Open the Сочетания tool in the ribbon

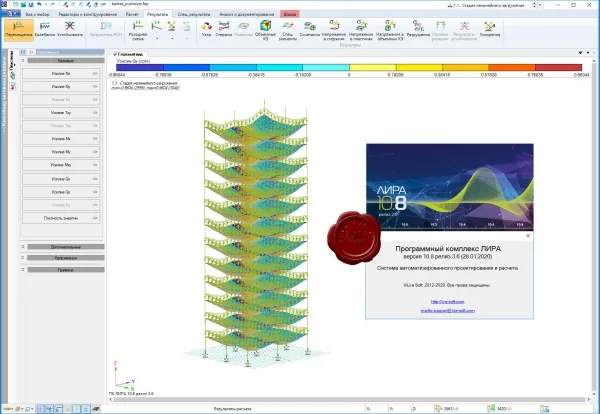point(310,29)
